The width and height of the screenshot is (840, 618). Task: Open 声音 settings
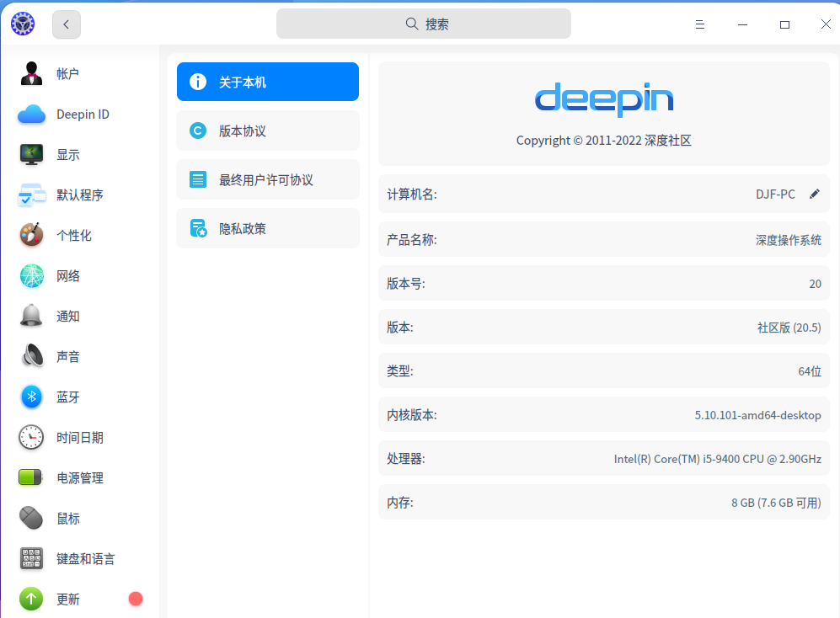tap(67, 356)
